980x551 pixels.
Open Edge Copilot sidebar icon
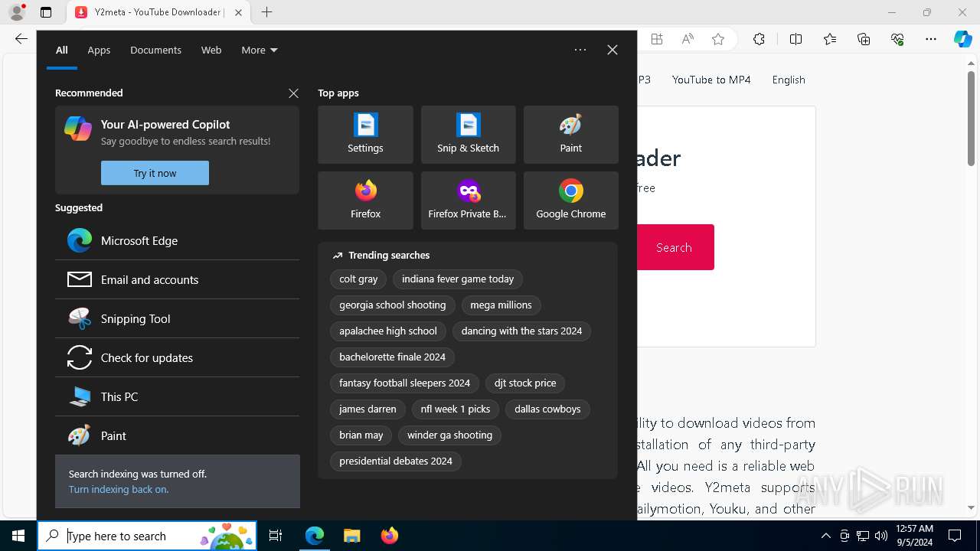tap(962, 39)
